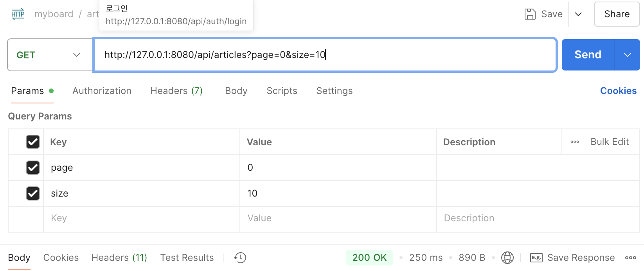644x271 pixels.
Task: Expand the Send button options arrow
Action: pyautogui.click(x=627, y=55)
